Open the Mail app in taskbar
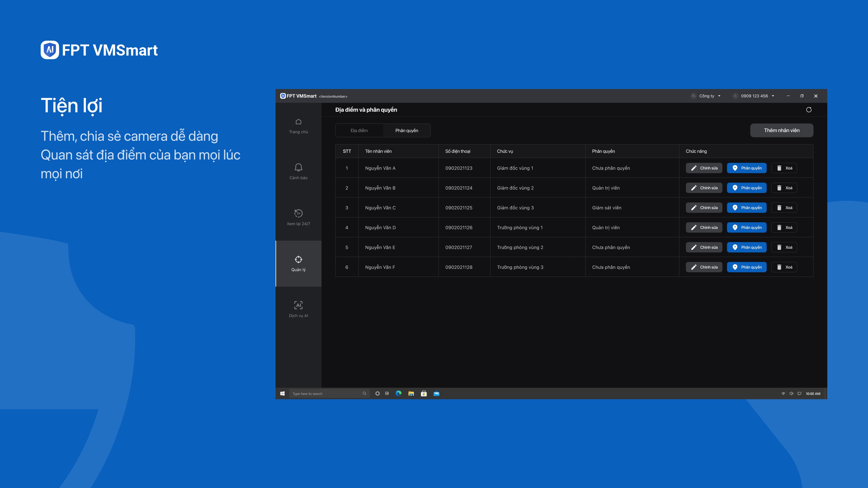868x488 pixels. click(x=436, y=393)
